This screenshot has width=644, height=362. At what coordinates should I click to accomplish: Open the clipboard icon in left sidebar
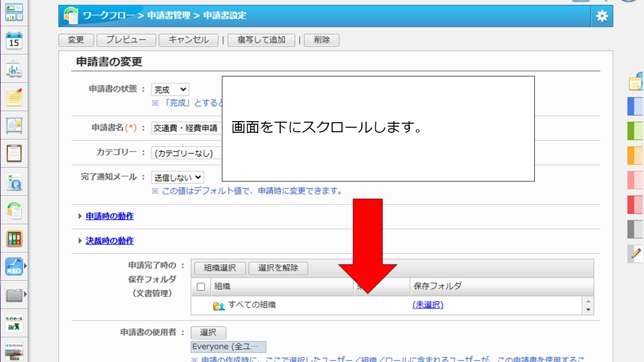click(x=14, y=153)
